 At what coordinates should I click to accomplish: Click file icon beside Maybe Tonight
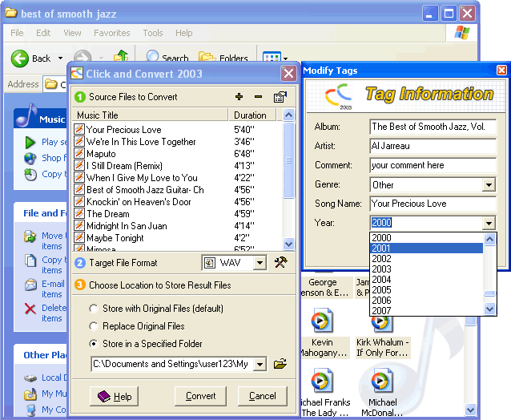pos(78,238)
